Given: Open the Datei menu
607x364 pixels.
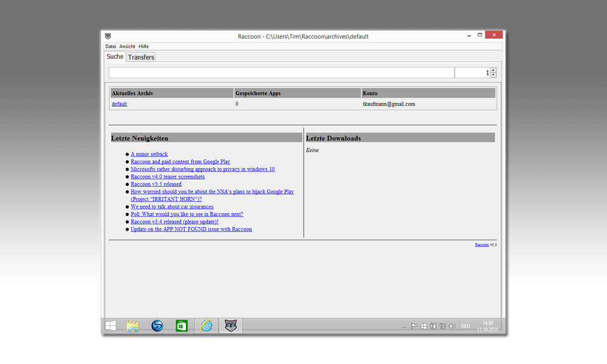Looking at the screenshot, I should 110,47.
